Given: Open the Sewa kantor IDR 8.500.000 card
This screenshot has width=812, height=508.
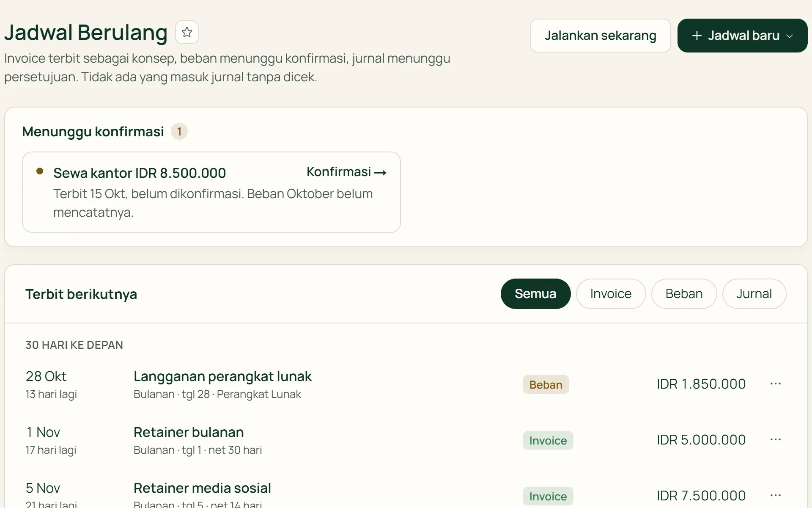Looking at the screenshot, I should coord(211,192).
